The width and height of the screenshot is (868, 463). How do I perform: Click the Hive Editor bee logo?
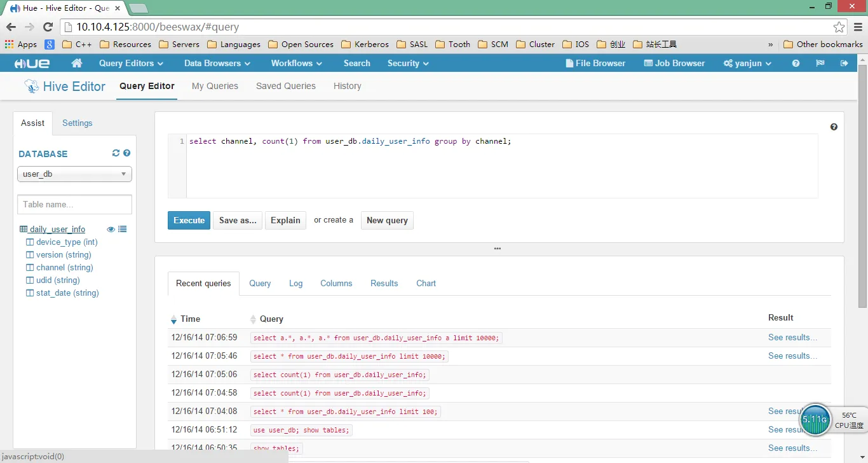[x=31, y=86]
